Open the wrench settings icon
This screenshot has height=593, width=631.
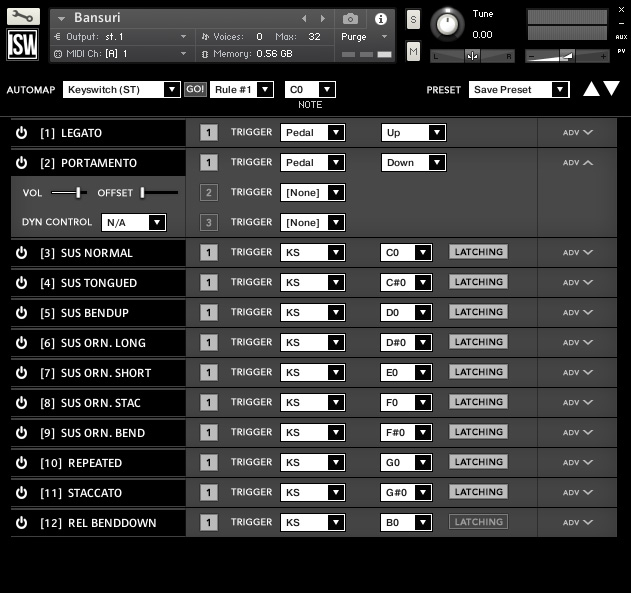[23, 16]
